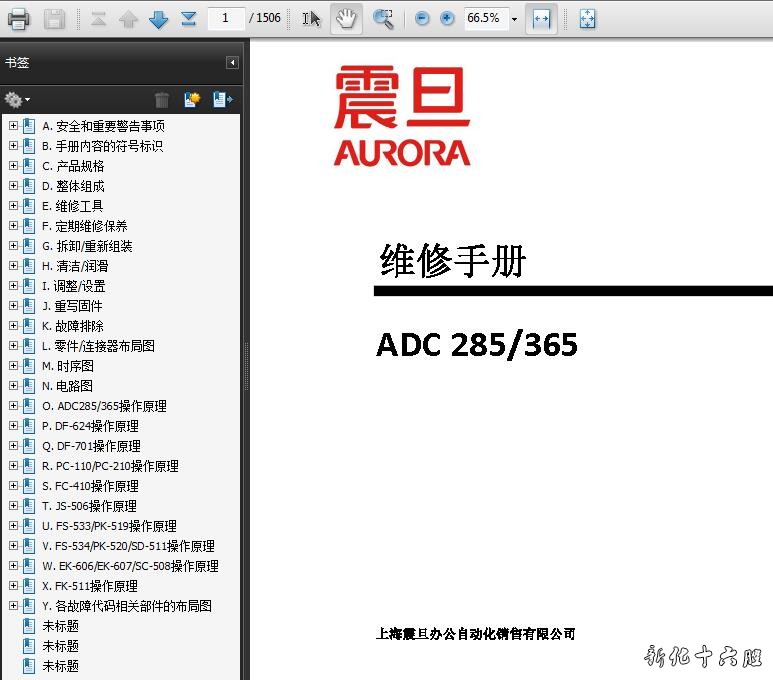Toggle full page fit view
The image size is (773, 680).
(x=587, y=19)
